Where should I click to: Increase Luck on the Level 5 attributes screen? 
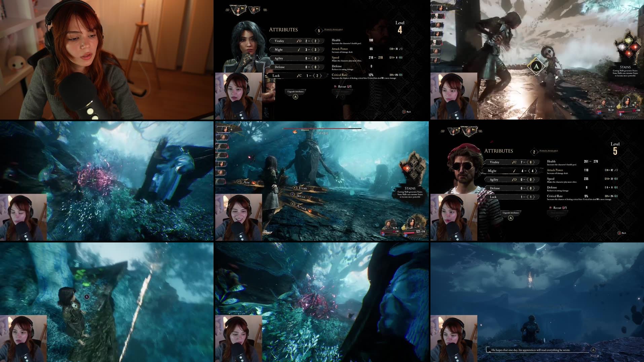[x=534, y=197]
